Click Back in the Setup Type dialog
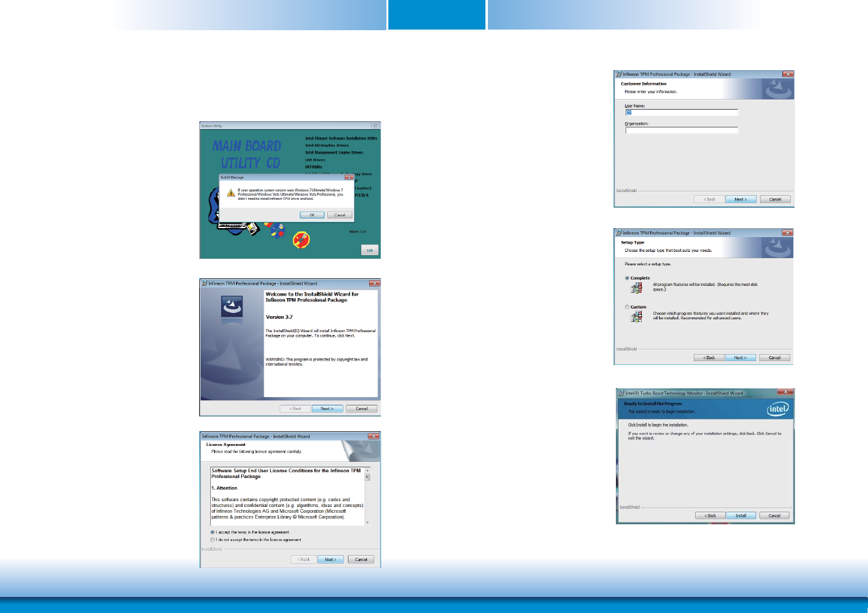This screenshot has height=613, width=868. point(709,358)
